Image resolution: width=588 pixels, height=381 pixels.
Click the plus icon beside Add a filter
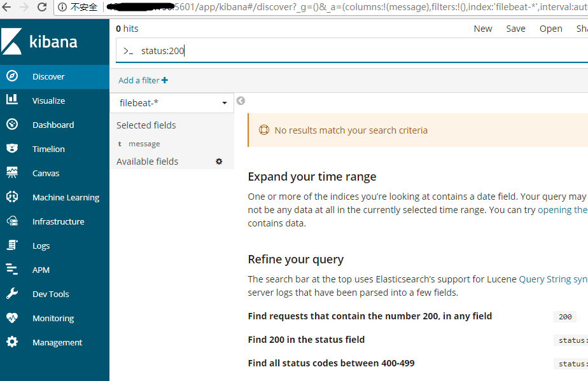coord(165,80)
